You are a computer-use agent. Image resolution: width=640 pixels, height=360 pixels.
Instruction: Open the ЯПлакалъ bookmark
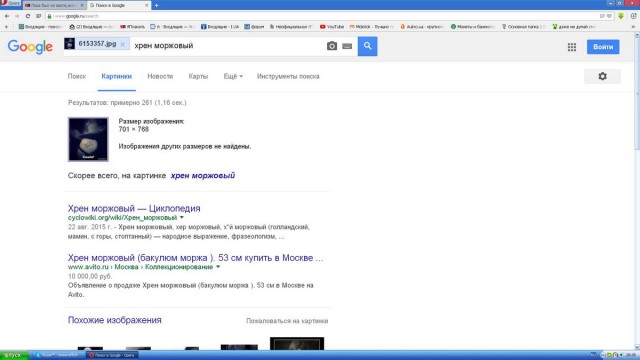(133, 27)
